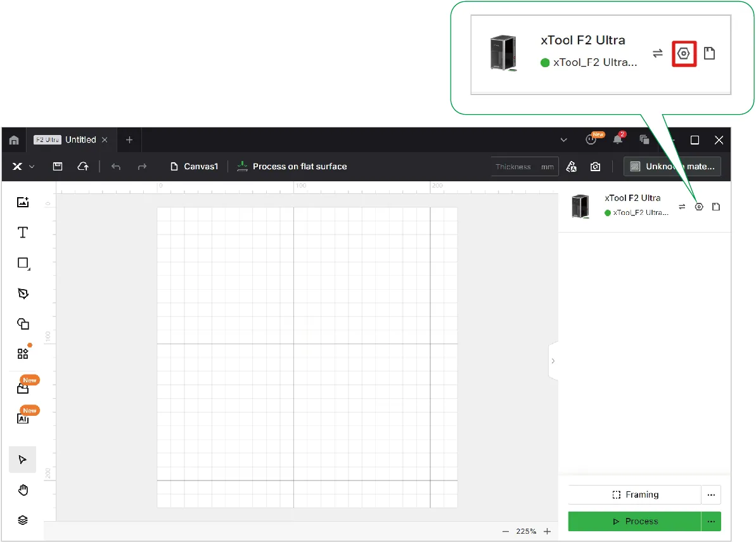
Task: Open device settings in the side panel
Action: [699, 207]
